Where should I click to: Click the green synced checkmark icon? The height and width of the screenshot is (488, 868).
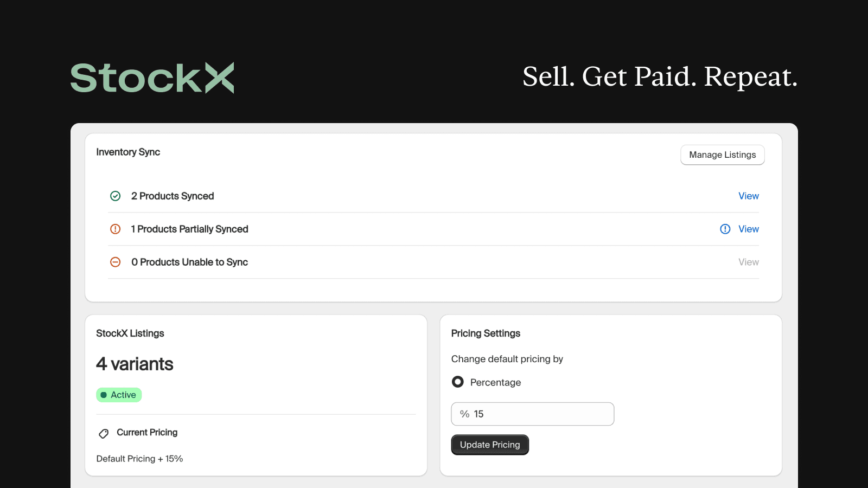[x=116, y=196]
